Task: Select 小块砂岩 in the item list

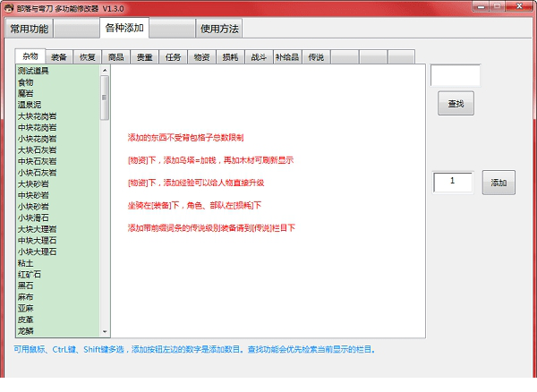Action: tap(58, 207)
